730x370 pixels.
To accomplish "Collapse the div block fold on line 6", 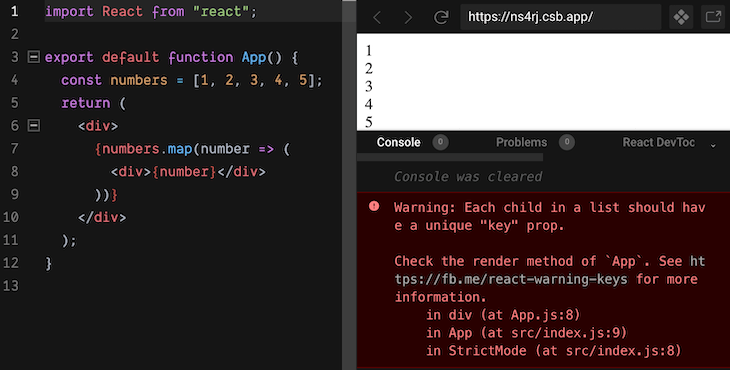I will (x=34, y=125).
